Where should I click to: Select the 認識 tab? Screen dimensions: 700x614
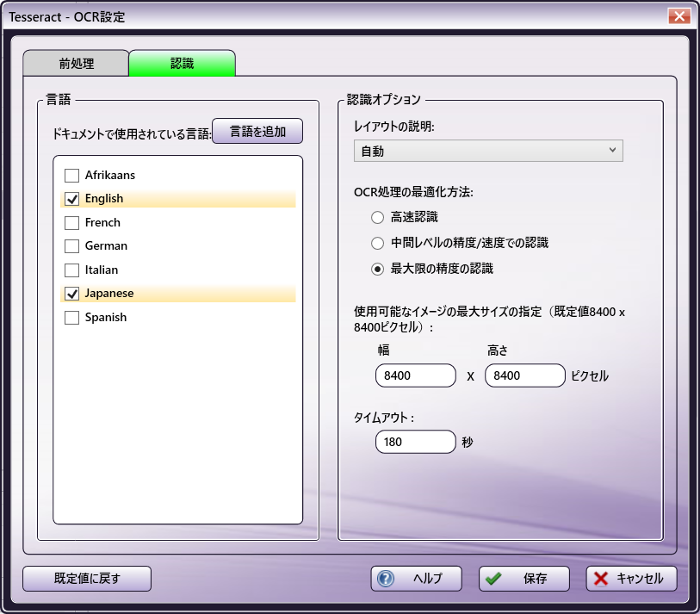click(183, 64)
